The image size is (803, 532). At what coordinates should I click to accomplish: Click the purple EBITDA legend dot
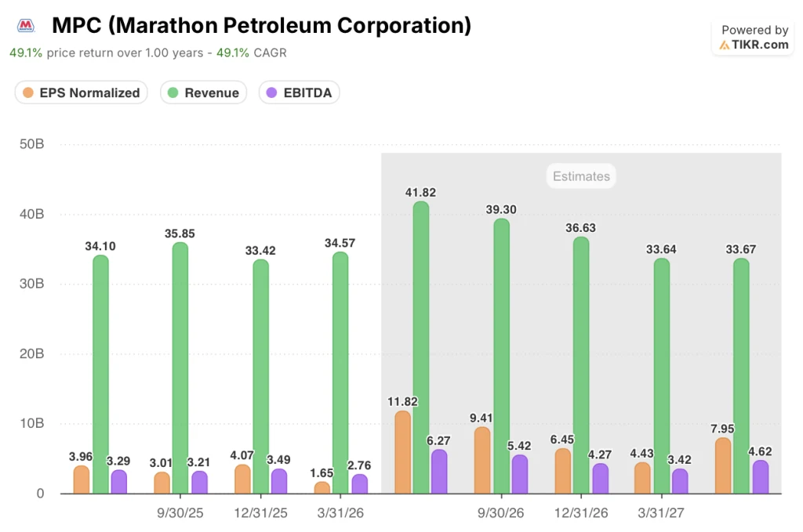coord(272,92)
